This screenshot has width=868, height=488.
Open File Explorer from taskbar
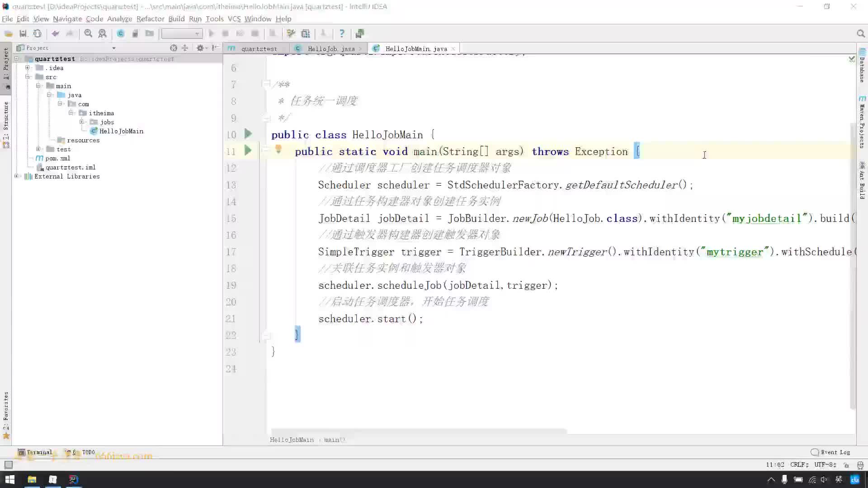pyautogui.click(x=32, y=479)
